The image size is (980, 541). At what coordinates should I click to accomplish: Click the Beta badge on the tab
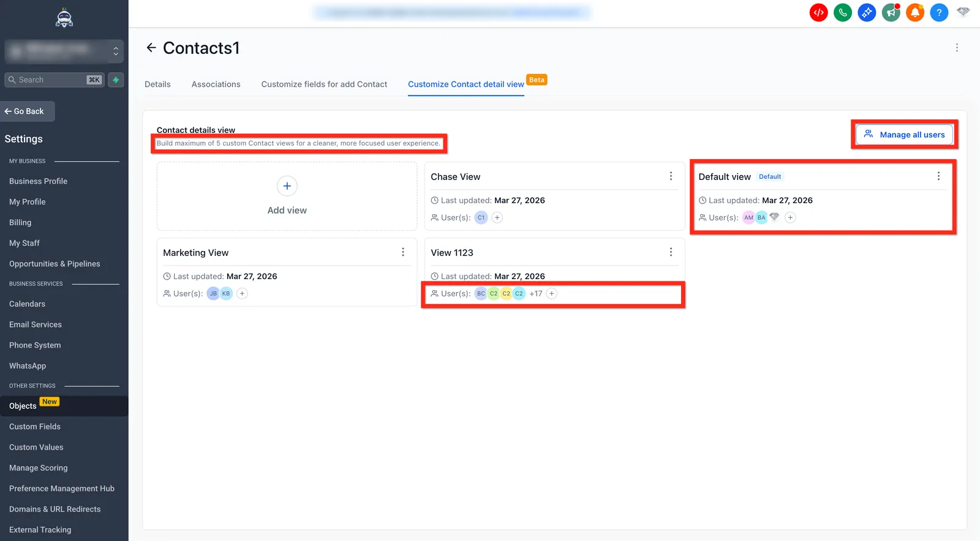pyautogui.click(x=537, y=80)
